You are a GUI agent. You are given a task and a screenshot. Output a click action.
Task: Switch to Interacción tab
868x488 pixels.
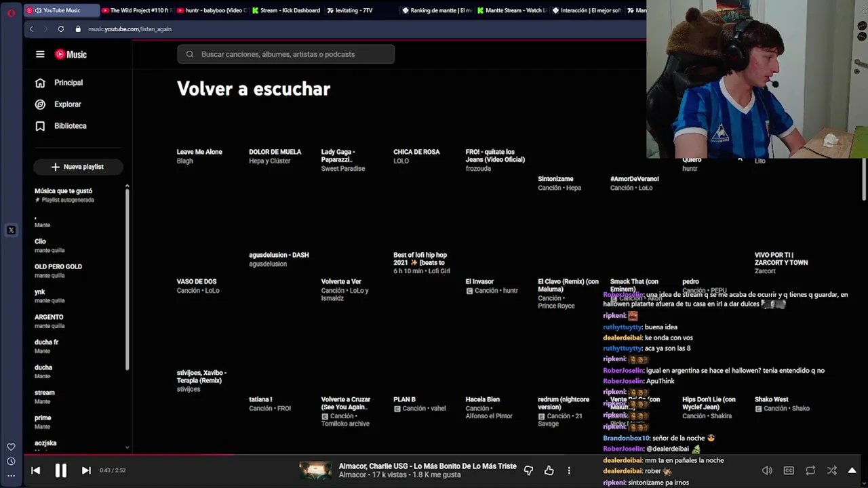coord(586,10)
